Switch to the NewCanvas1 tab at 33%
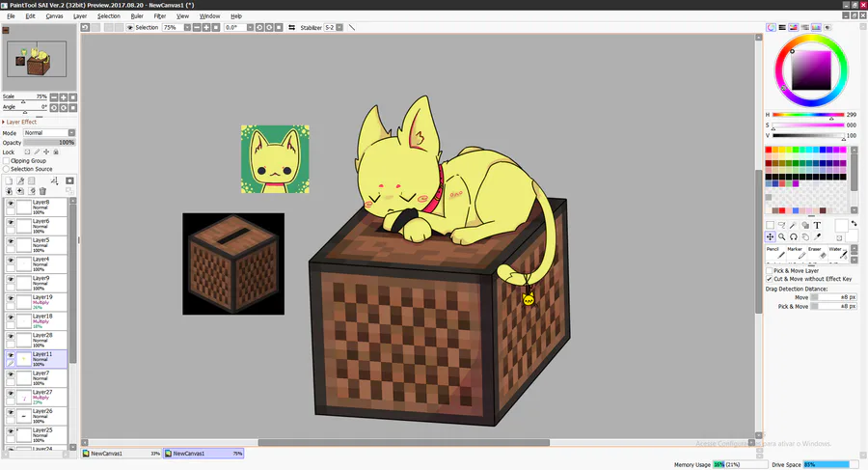The height and width of the screenshot is (470, 868). coord(122,454)
